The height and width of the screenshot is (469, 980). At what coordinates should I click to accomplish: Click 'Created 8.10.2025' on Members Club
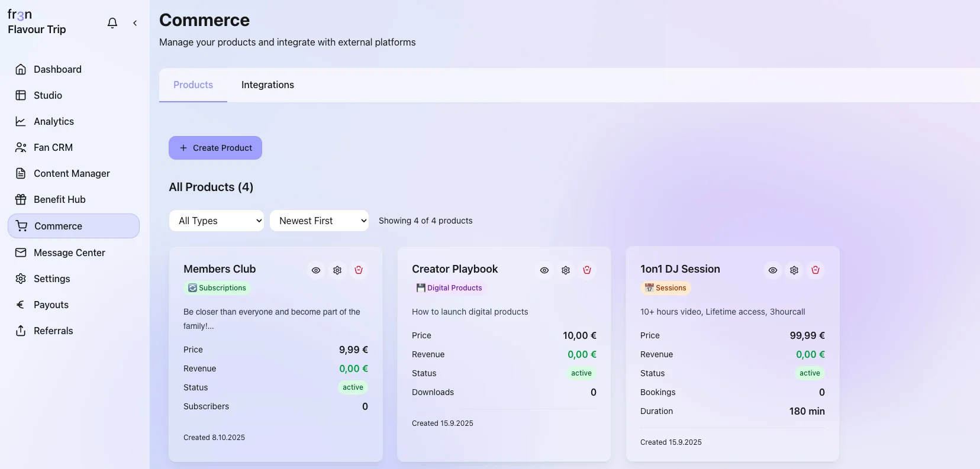pos(214,438)
